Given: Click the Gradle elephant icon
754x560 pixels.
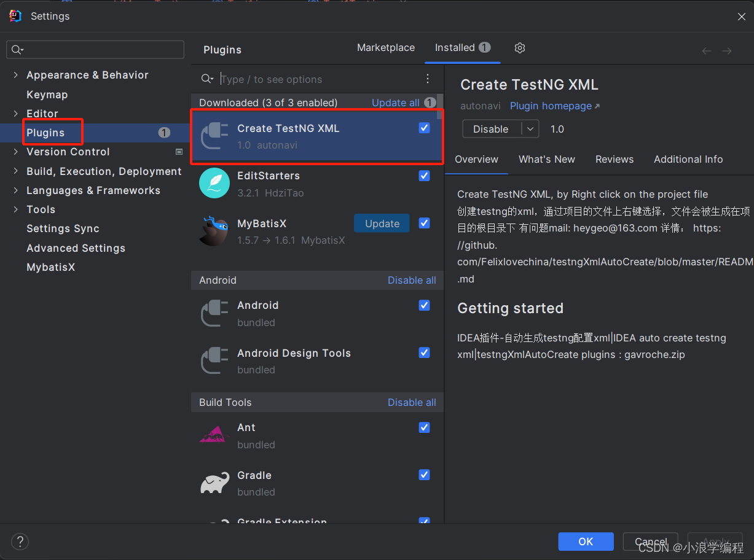Looking at the screenshot, I should point(214,483).
